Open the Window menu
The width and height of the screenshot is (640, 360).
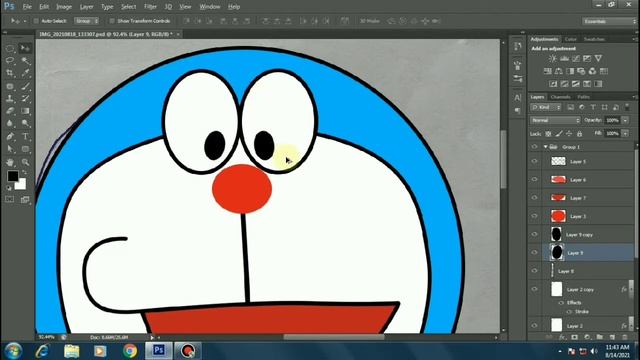click(210, 7)
